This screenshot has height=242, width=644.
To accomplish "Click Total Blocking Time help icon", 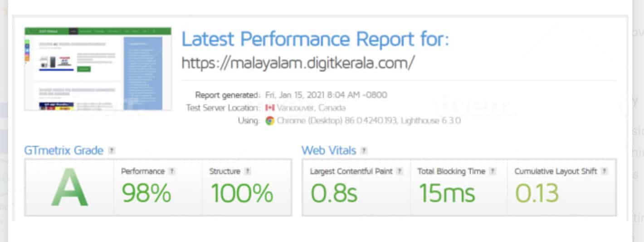I will pyautogui.click(x=493, y=171).
